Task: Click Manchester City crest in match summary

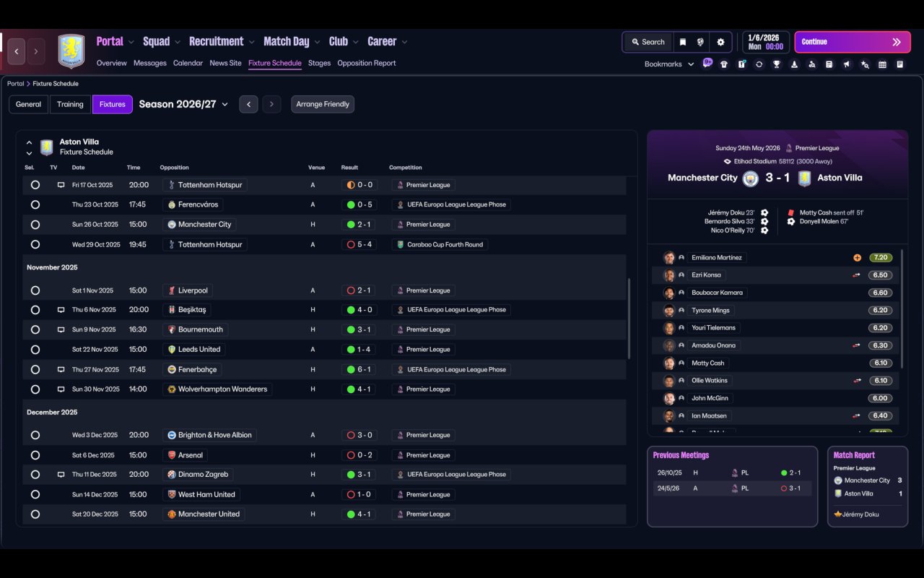Action: point(750,178)
